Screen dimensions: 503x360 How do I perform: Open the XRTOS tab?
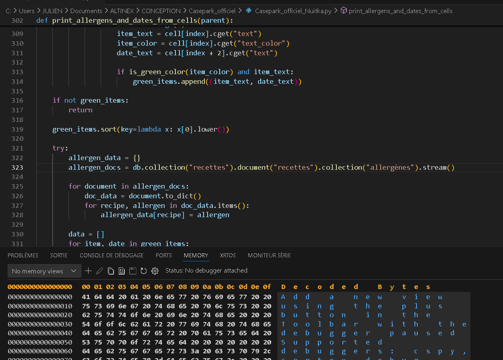click(228, 255)
